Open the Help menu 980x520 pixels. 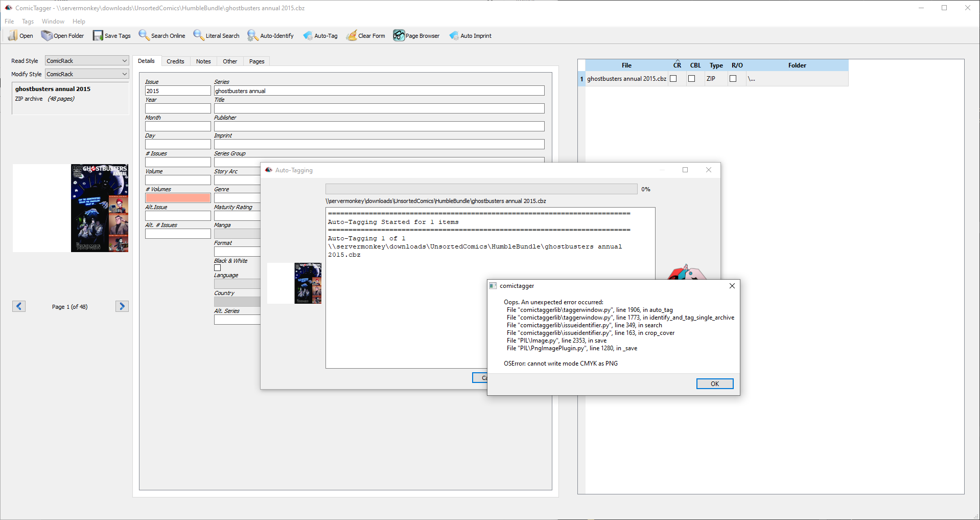(x=79, y=21)
